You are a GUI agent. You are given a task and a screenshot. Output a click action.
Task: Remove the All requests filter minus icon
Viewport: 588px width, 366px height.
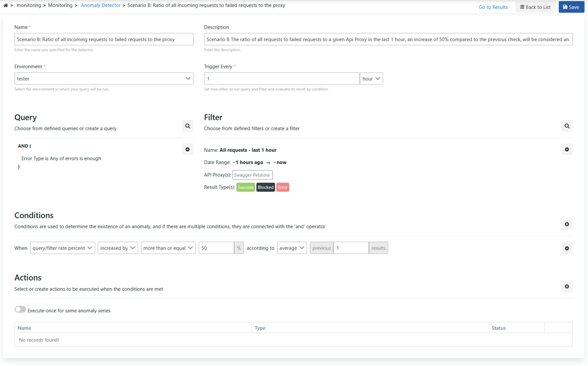(x=567, y=149)
